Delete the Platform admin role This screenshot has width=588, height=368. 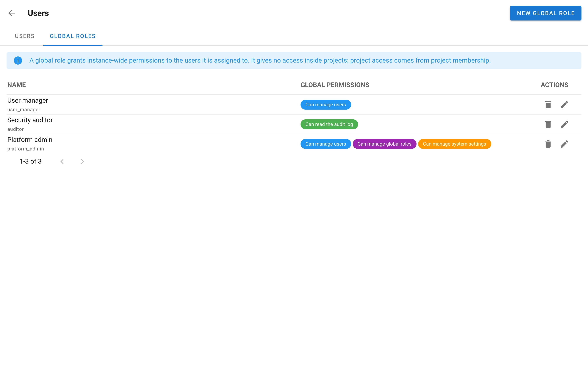coord(548,144)
